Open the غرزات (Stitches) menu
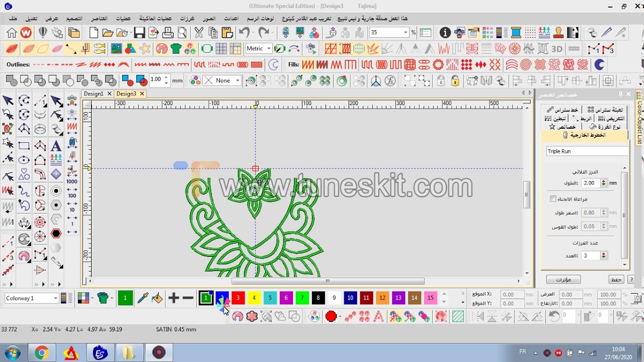Screen dimensions: 644x362 (x=187, y=19)
